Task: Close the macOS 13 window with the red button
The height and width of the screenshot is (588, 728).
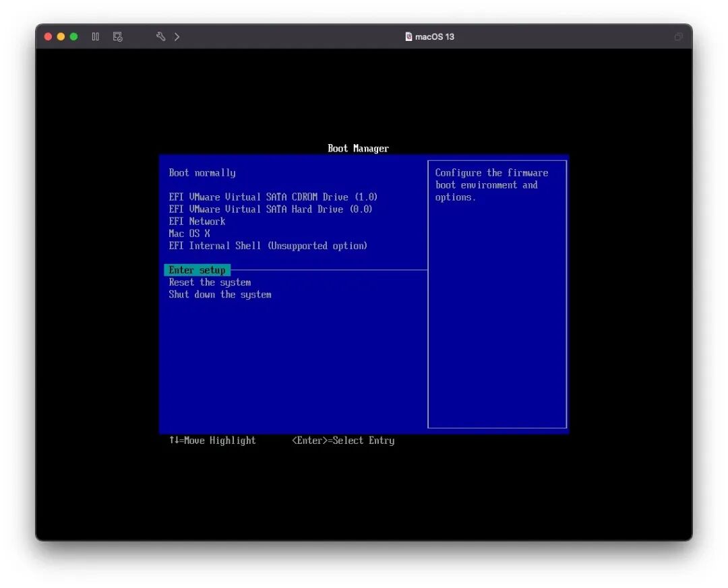Action: (48, 36)
